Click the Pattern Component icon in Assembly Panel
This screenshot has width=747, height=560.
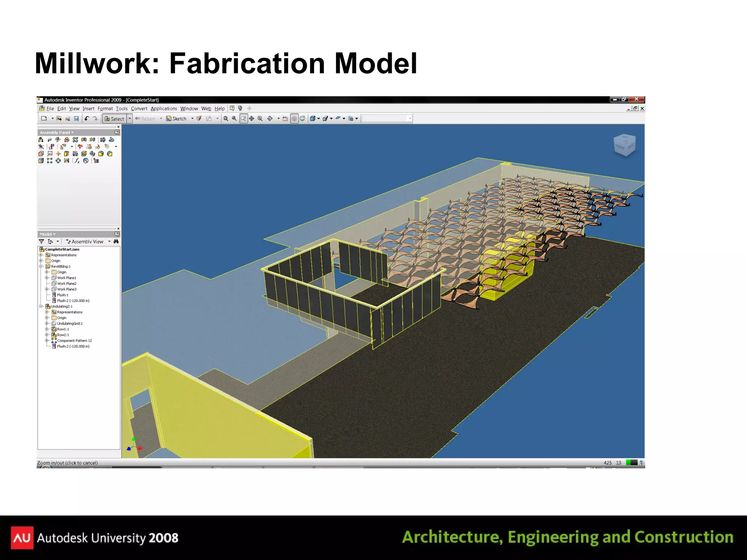coord(75,140)
